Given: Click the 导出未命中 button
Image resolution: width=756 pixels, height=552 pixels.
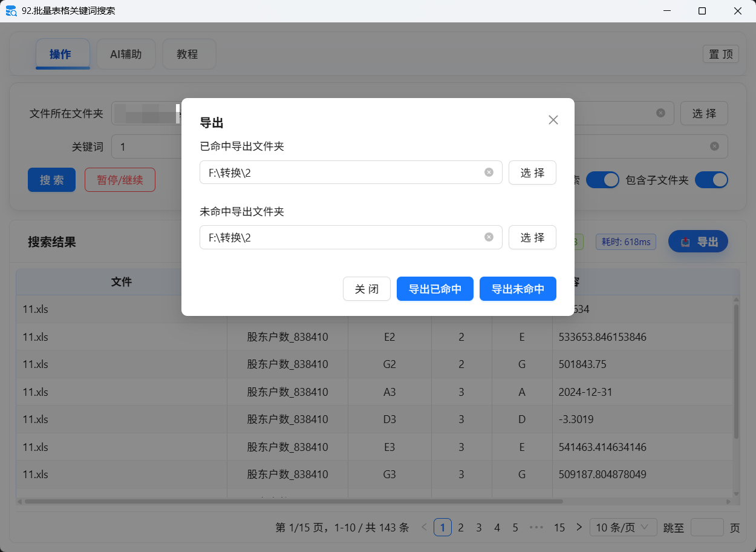Looking at the screenshot, I should (518, 289).
